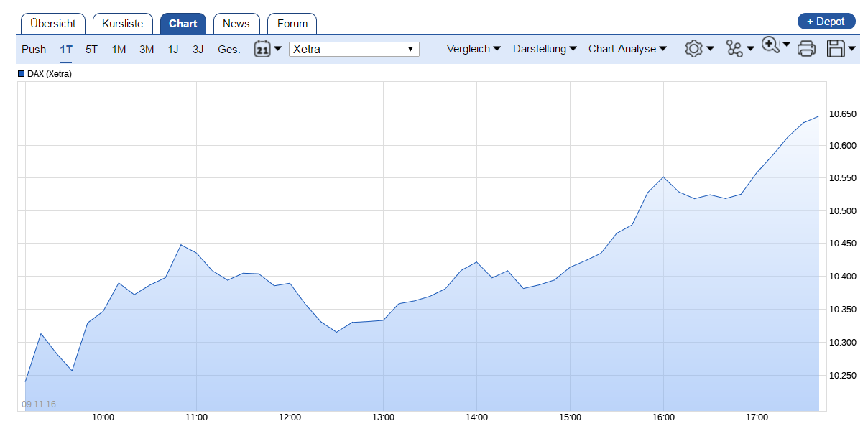Select the 1J time range

173,50
